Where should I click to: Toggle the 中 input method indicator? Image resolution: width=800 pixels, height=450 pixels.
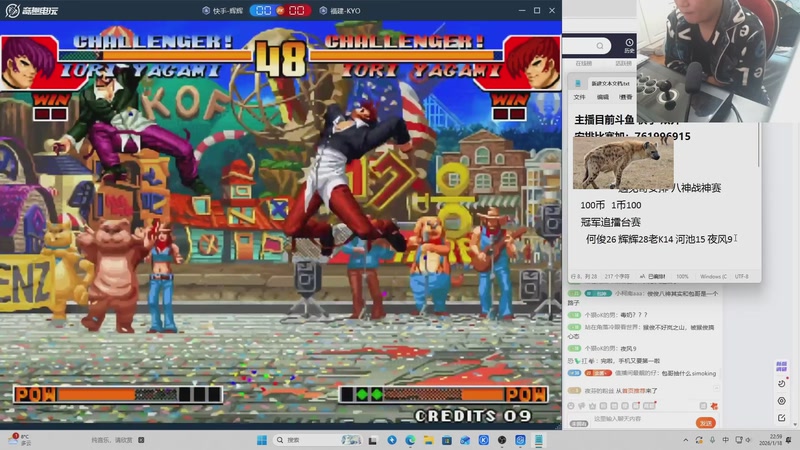(726, 440)
